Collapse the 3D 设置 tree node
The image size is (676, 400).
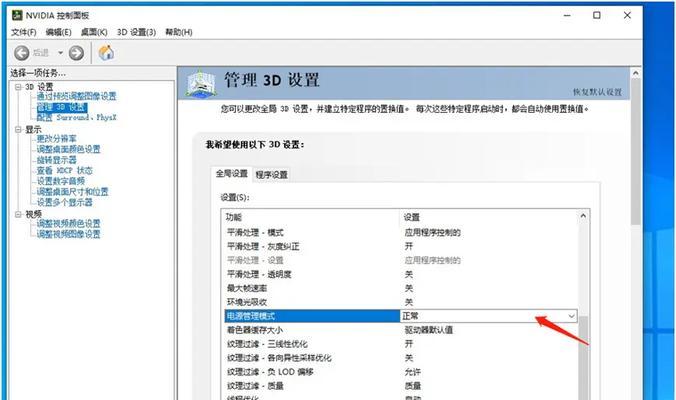point(18,87)
